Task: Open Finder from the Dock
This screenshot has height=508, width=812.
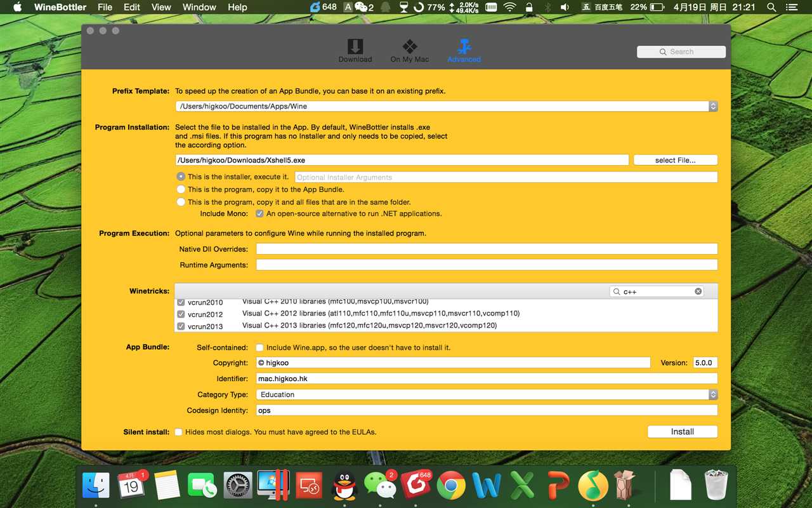Action: 96,486
